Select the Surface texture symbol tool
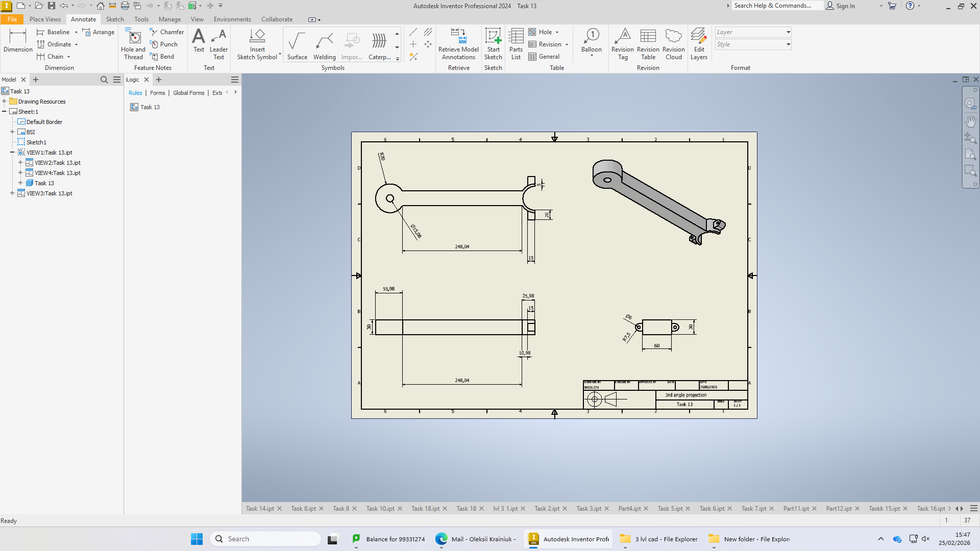This screenshot has height=551, width=980. 297,45
